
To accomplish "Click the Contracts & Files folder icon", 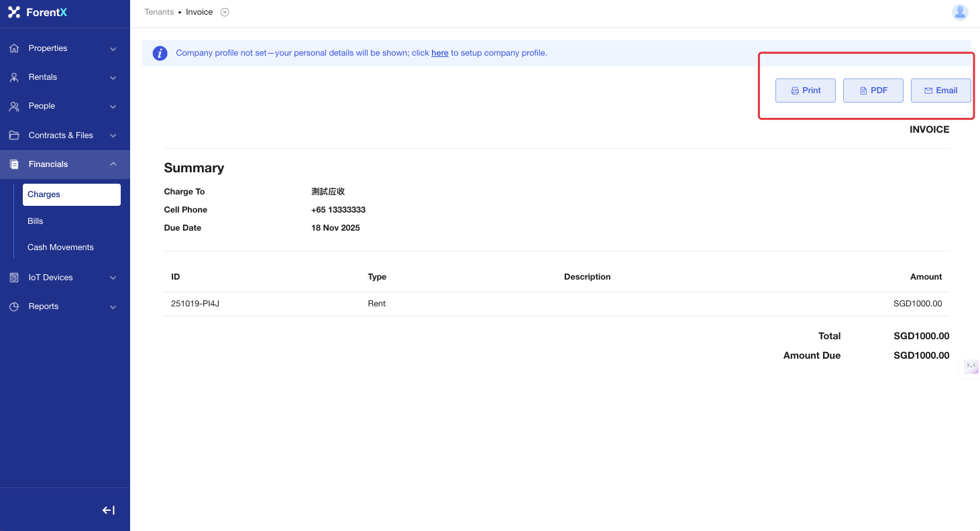I will click(x=14, y=135).
